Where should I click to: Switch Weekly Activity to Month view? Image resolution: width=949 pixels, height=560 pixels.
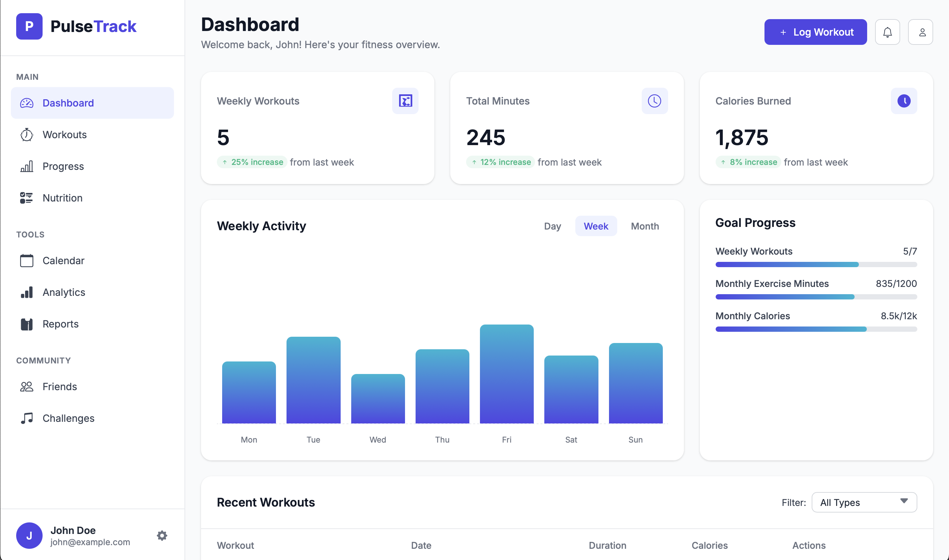[645, 226]
